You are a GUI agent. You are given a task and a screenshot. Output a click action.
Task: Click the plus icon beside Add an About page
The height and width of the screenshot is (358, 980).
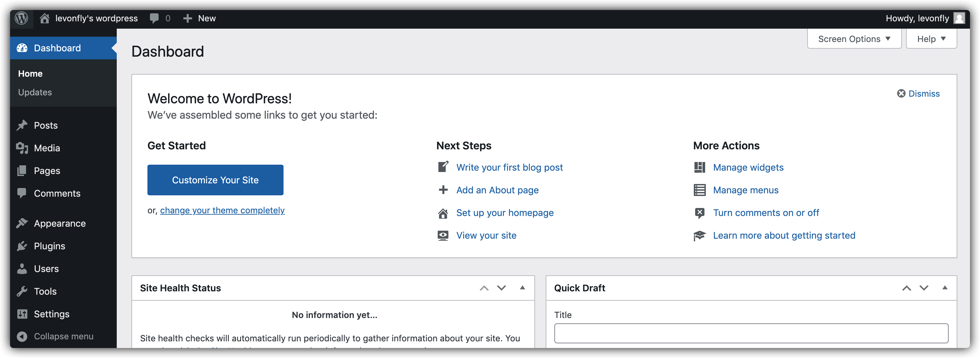tap(443, 190)
